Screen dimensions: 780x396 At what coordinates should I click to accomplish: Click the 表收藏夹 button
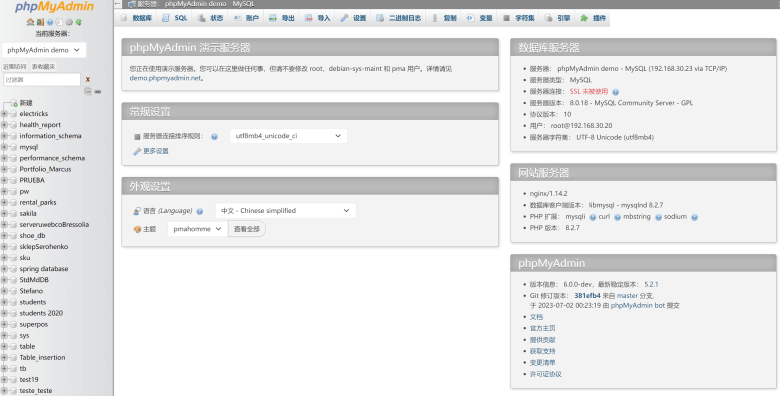point(43,67)
